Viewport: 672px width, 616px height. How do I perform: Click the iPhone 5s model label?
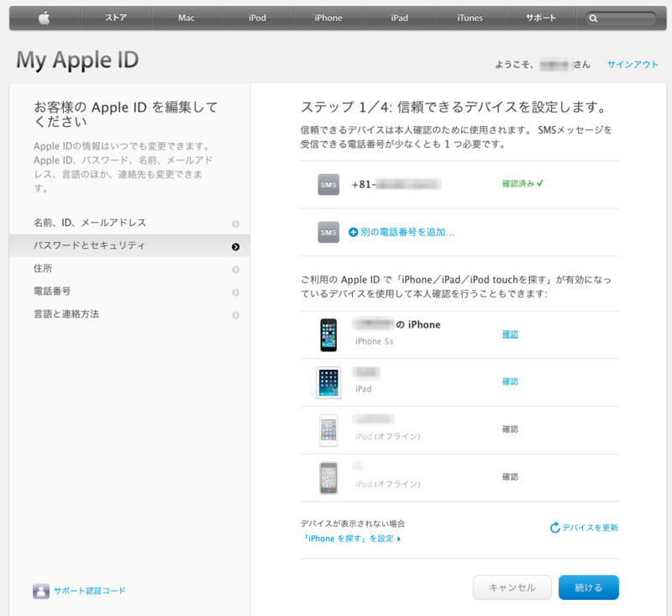[374, 341]
